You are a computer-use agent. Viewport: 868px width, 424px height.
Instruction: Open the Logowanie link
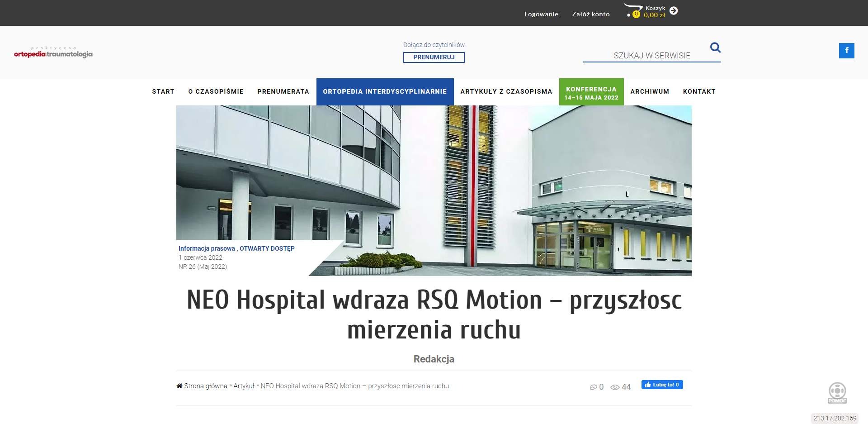pos(541,14)
